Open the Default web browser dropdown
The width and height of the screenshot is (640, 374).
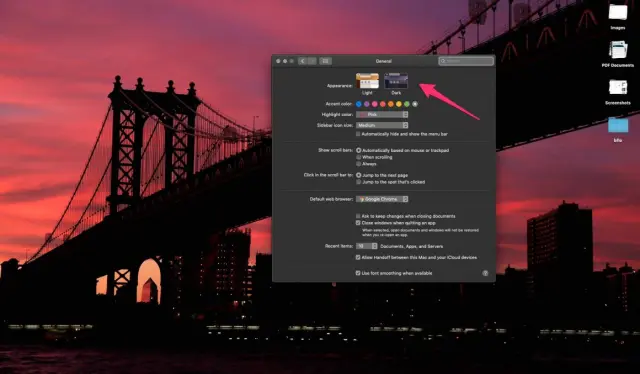tap(382, 199)
